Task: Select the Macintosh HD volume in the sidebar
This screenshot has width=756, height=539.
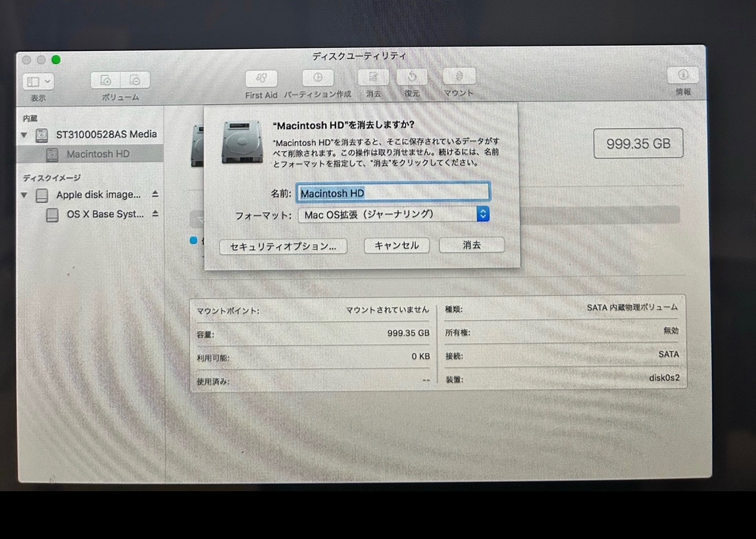Action: click(90, 154)
